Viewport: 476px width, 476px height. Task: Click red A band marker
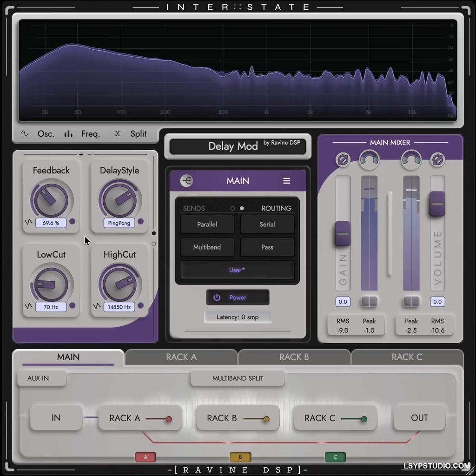pos(145,457)
